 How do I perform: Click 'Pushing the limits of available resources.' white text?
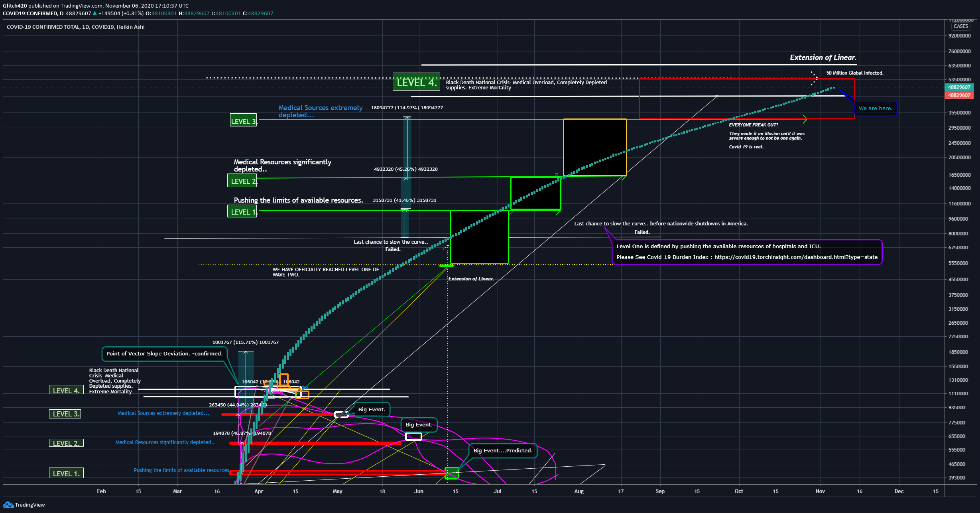pos(298,200)
